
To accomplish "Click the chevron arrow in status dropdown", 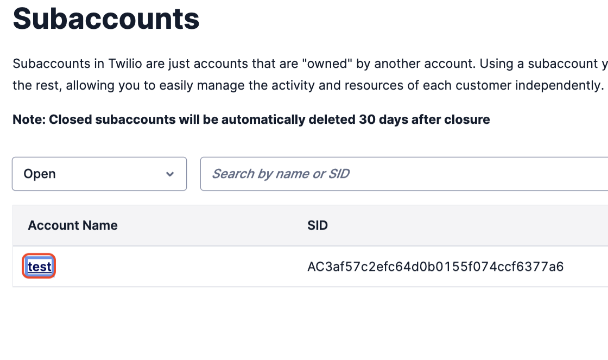I will coord(170,174).
